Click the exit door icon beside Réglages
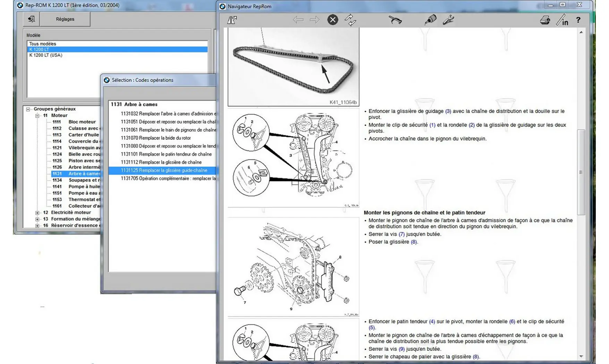This screenshot has width=609, height=364. (31, 19)
